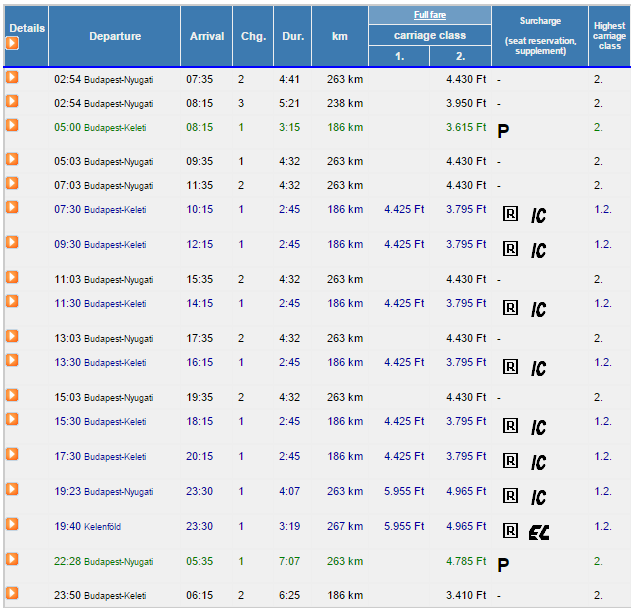The height and width of the screenshot is (608, 631).
Task: Open details arrow for 11:03 Budapest-Nyugati
Action: 12,277
